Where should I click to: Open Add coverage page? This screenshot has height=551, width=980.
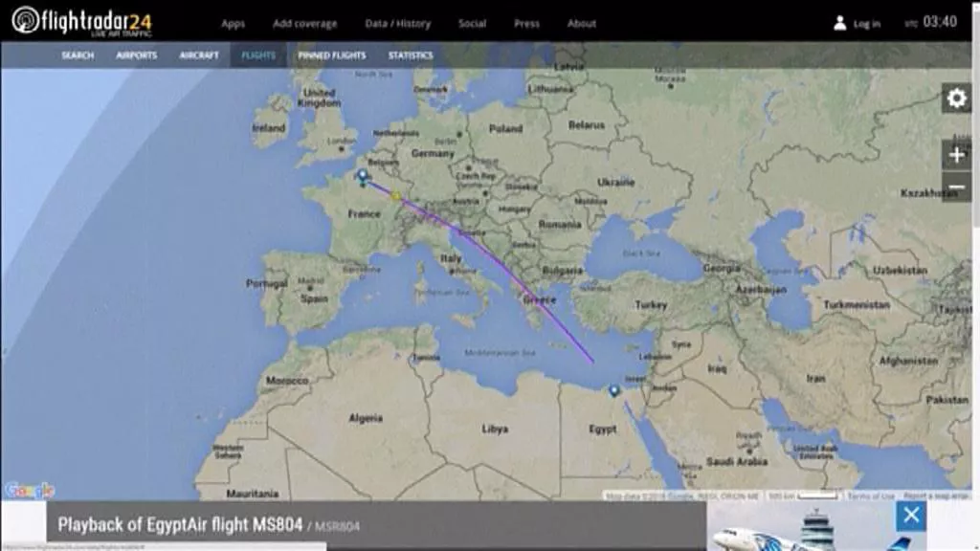305,24
